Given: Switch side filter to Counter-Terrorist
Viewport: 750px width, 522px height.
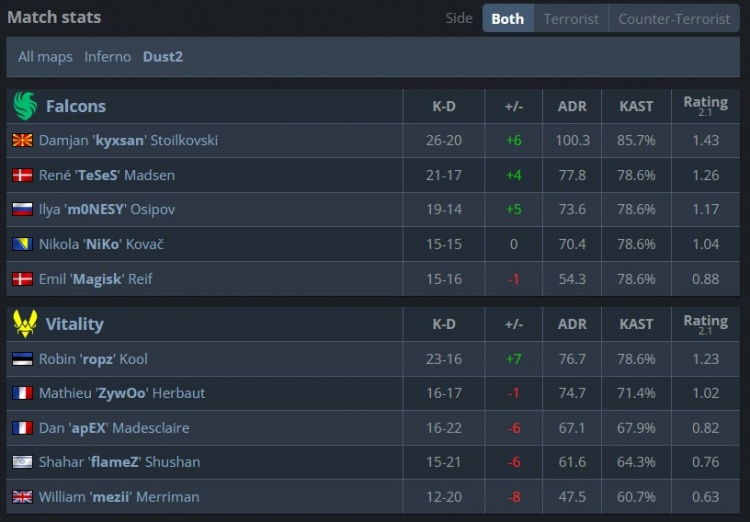Looking at the screenshot, I should pos(674,19).
